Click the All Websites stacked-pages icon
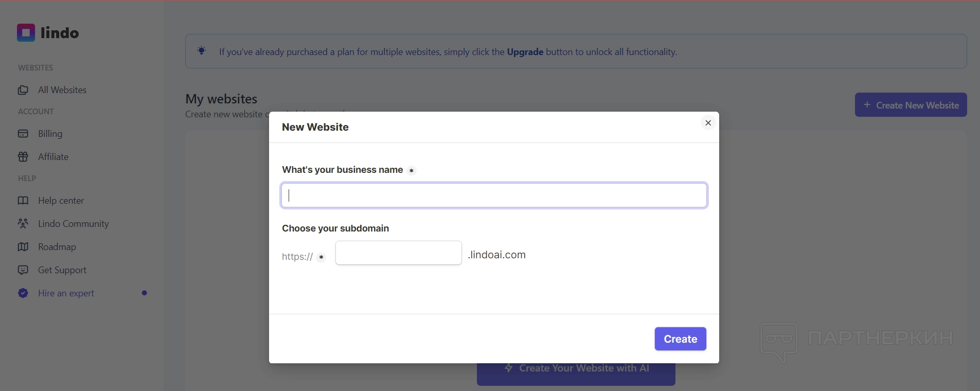 click(x=23, y=90)
